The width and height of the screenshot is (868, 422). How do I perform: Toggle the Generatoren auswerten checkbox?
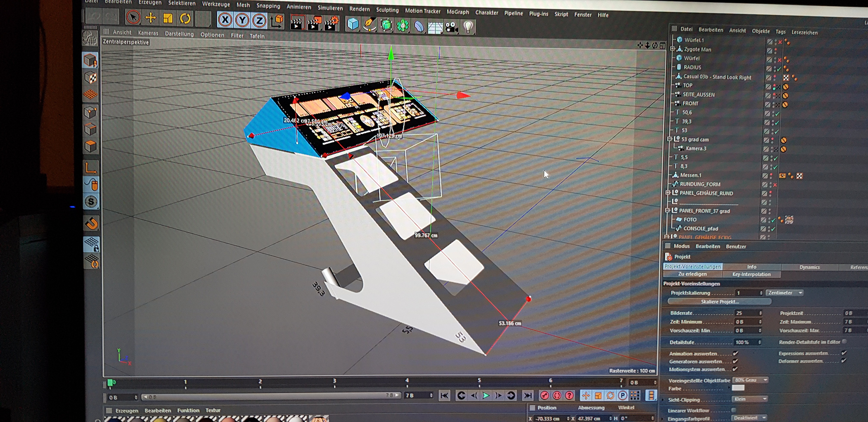[735, 361]
